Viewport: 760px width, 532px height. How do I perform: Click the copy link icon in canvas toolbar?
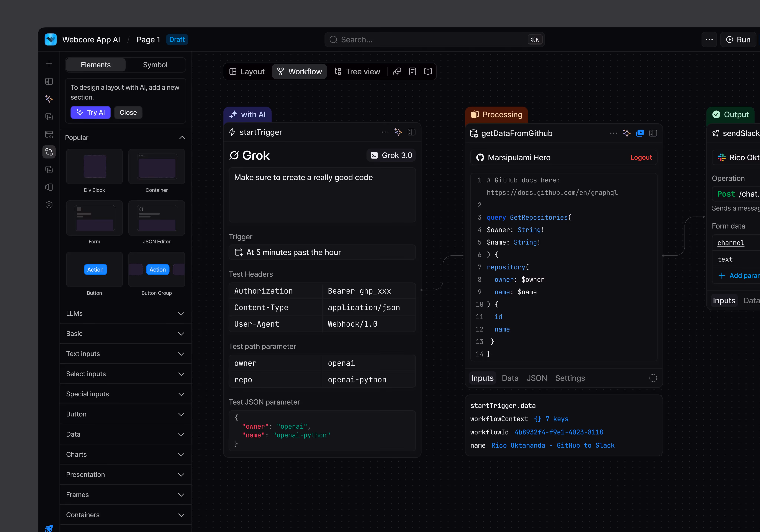coord(397,71)
